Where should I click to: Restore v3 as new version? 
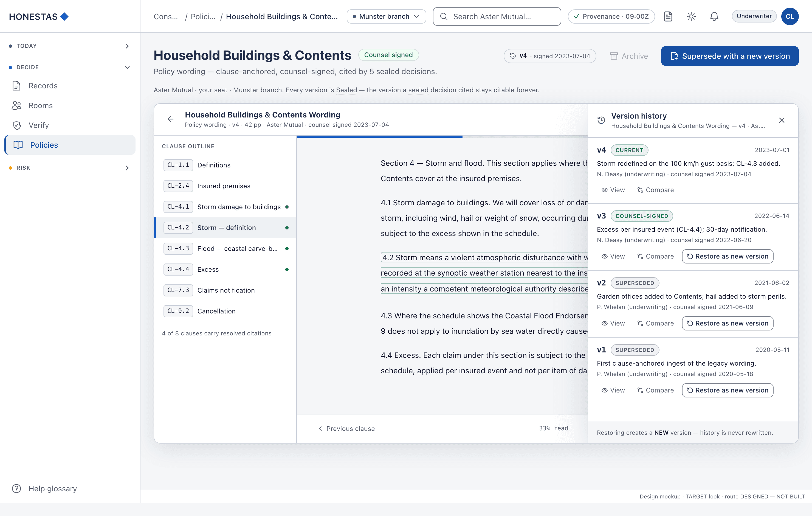727,256
